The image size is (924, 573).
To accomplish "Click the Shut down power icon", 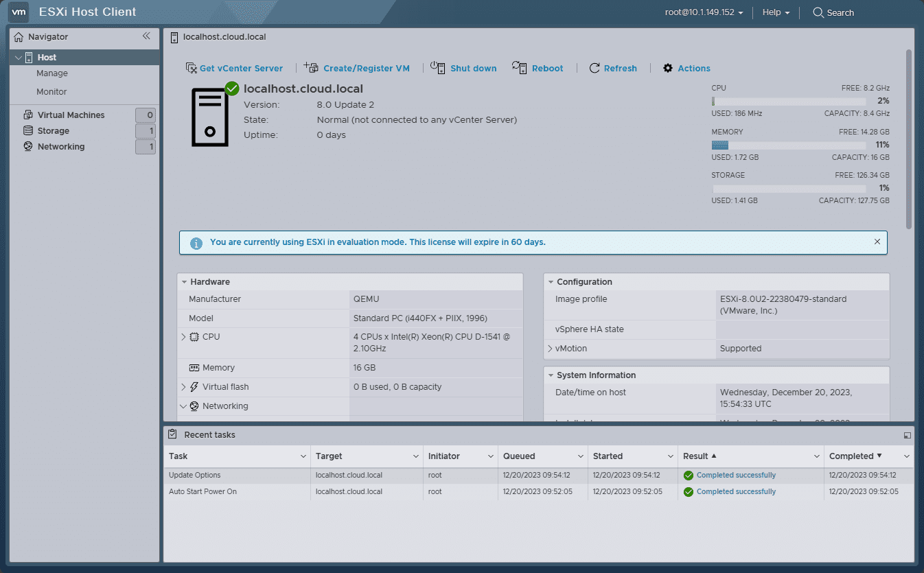I will pos(438,67).
